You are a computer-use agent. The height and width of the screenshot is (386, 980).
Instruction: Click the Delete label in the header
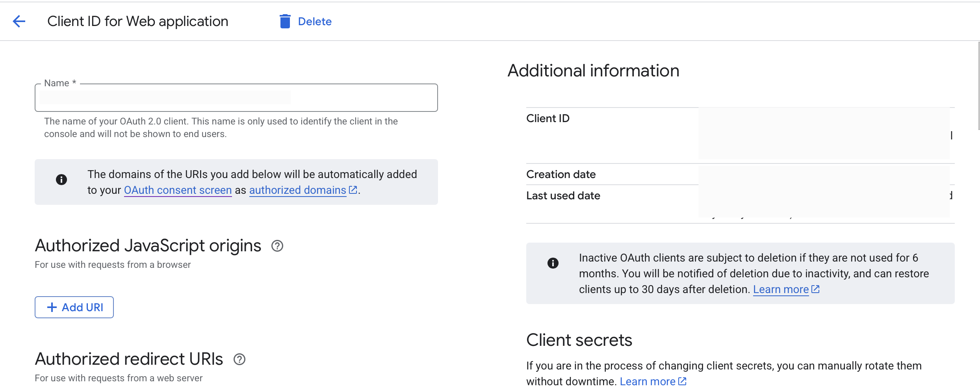coord(315,21)
